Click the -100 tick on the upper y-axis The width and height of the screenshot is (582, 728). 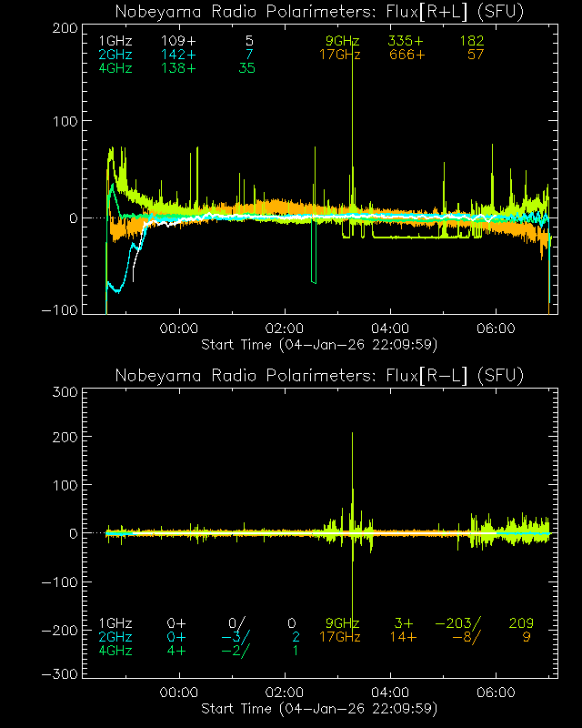click(x=58, y=309)
